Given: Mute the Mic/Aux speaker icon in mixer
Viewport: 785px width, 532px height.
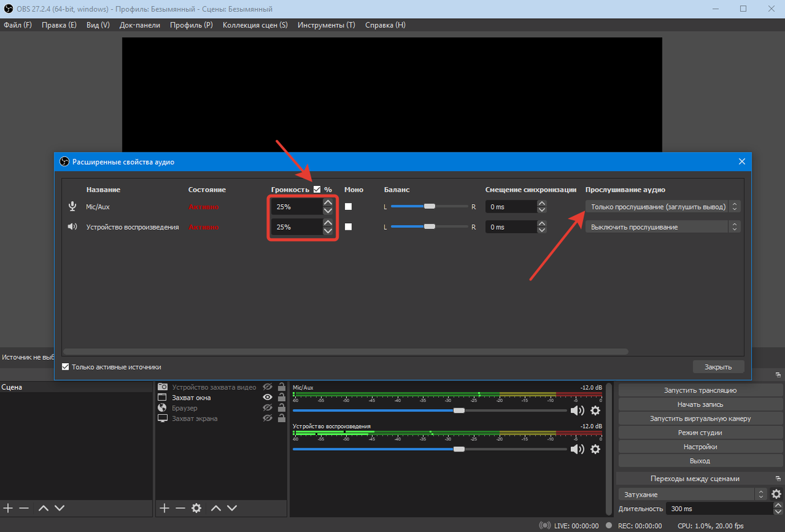Looking at the screenshot, I should click(576, 411).
